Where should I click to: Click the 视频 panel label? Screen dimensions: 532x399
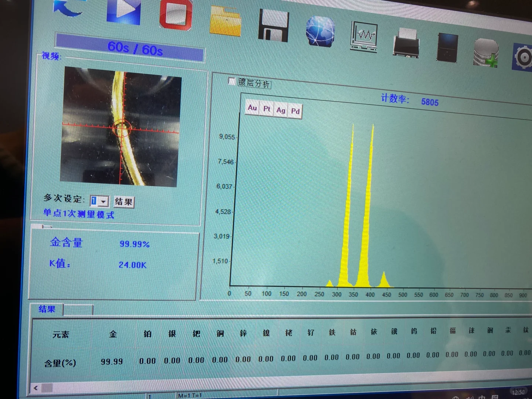(x=51, y=56)
